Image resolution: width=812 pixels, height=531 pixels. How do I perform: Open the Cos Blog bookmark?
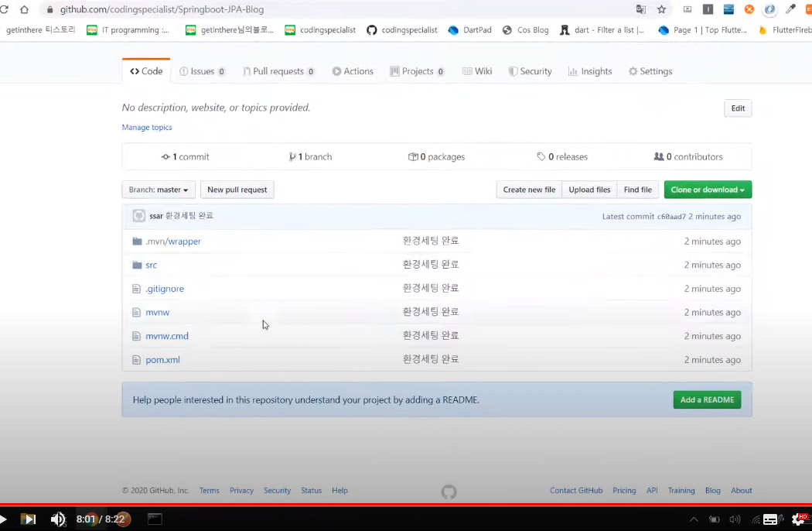click(x=526, y=30)
